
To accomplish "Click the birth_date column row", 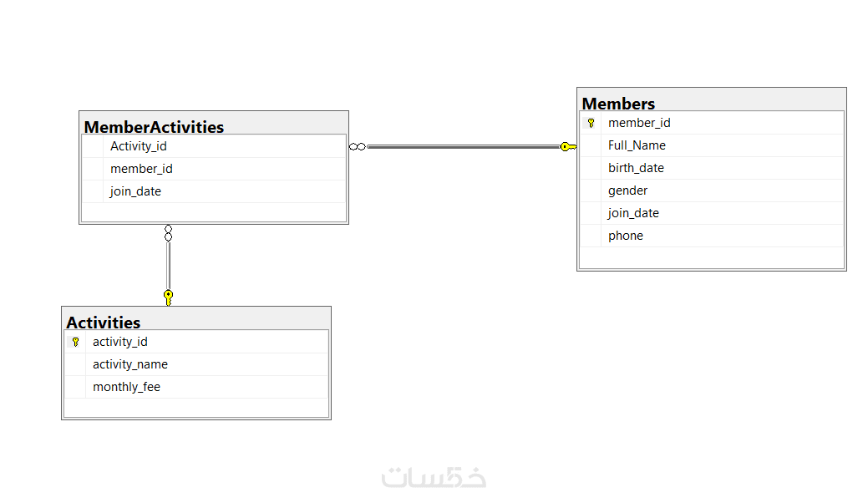I will tap(636, 168).
